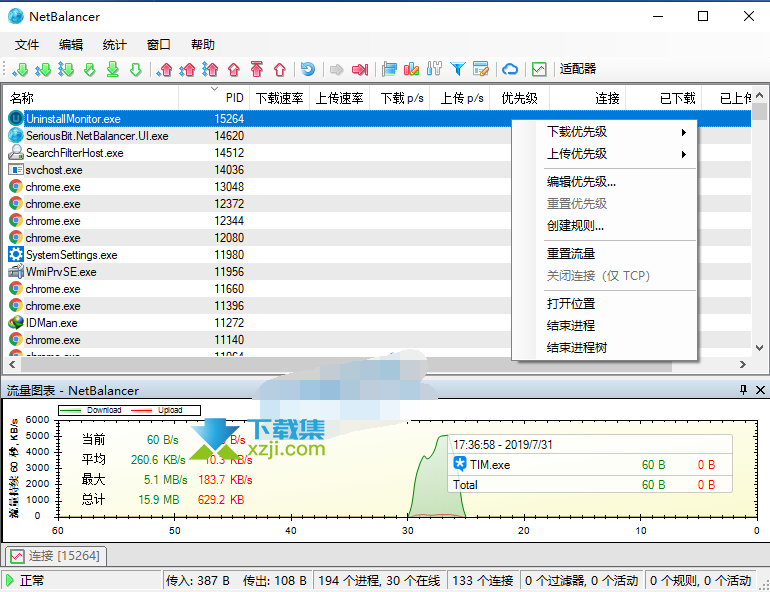Viewport: 770px width, 592px height.
Task: Open the 适配器 adapters toolbar button
Action: (x=578, y=69)
